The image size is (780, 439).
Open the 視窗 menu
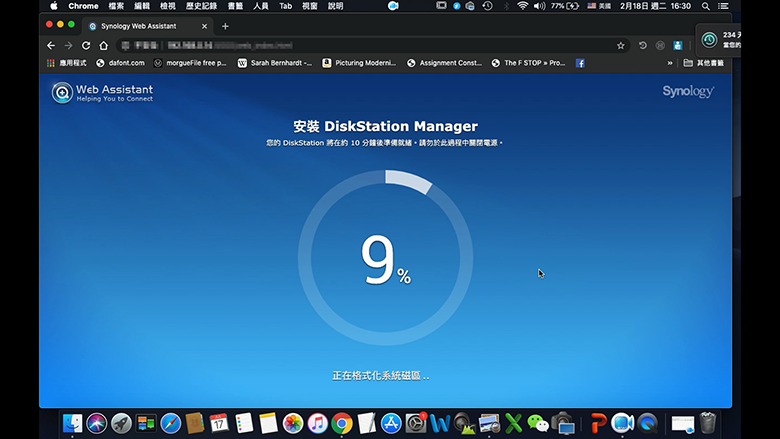pos(310,6)
